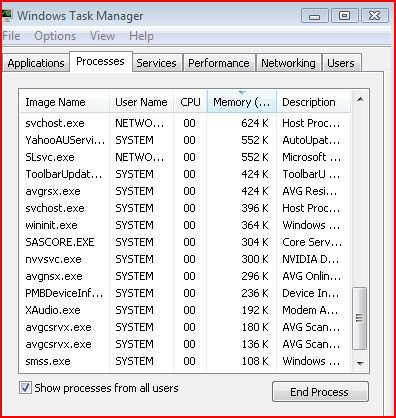Image resolution: width=396 pixels, height=418 pixels.
Task: Switch to the Applications tab
Action: 36,63
